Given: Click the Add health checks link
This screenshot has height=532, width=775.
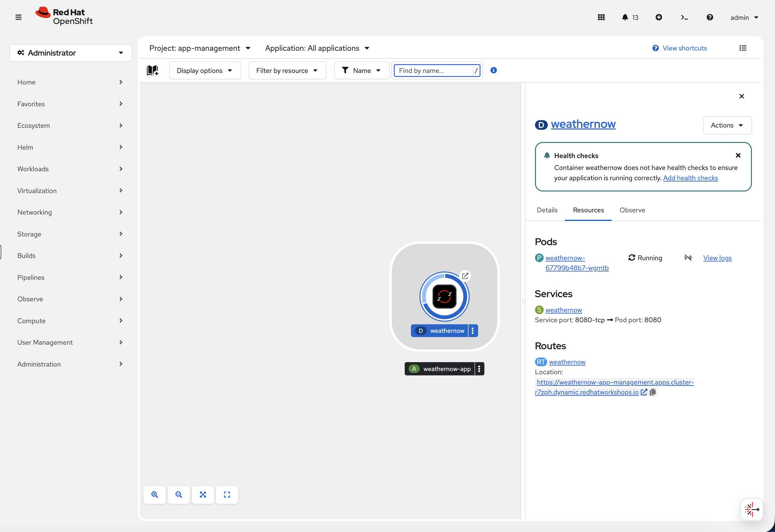Looking at the screenshot, I should pyautogui.click(x=690, y=178).
